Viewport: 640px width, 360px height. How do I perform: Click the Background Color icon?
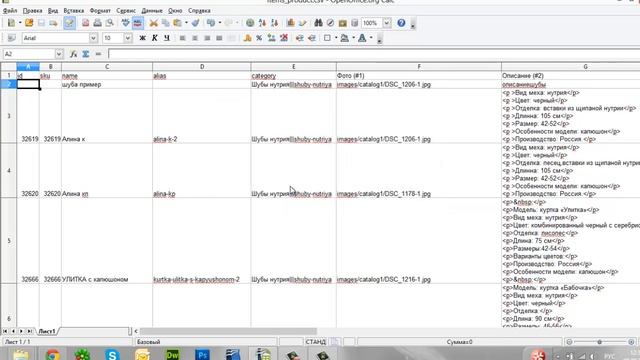click(344, 38)
